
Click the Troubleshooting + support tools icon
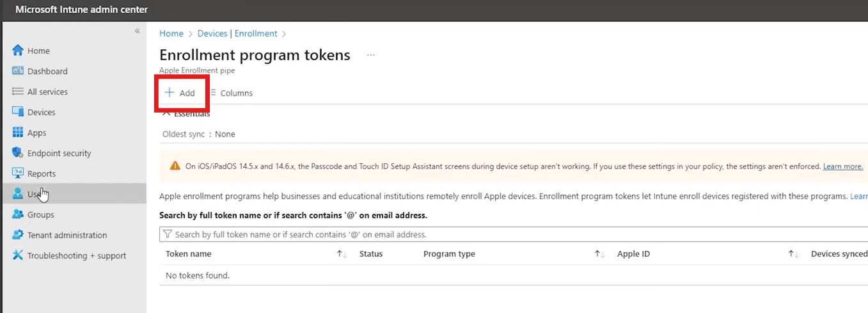[17, 255]
